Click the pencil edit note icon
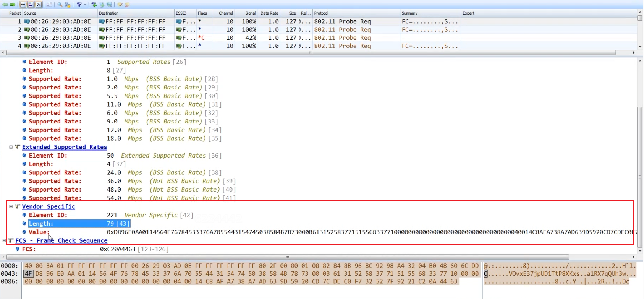 click(120, 5)
